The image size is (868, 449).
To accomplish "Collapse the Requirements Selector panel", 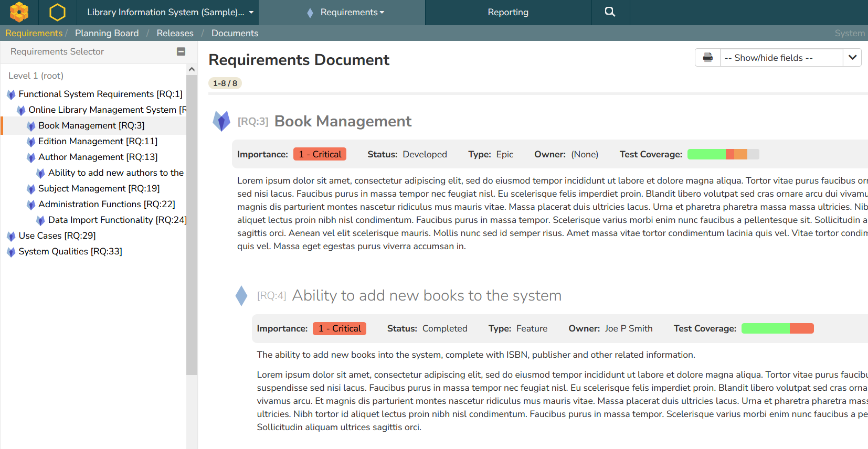I will click(x=181, y=51).
